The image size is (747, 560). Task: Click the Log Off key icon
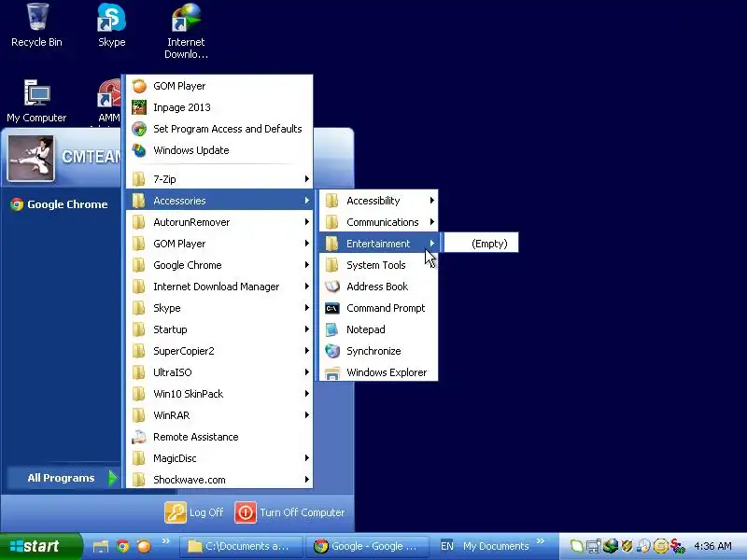176,512
